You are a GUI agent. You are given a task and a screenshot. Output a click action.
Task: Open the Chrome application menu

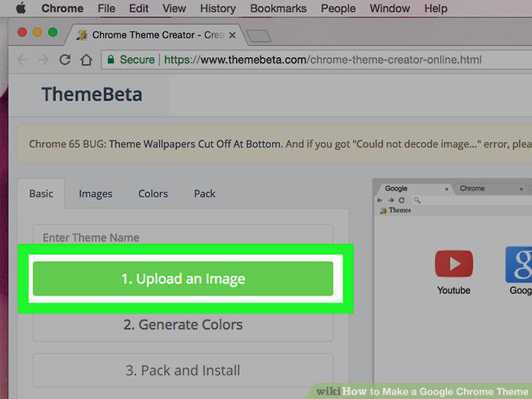tap(62, 8)
